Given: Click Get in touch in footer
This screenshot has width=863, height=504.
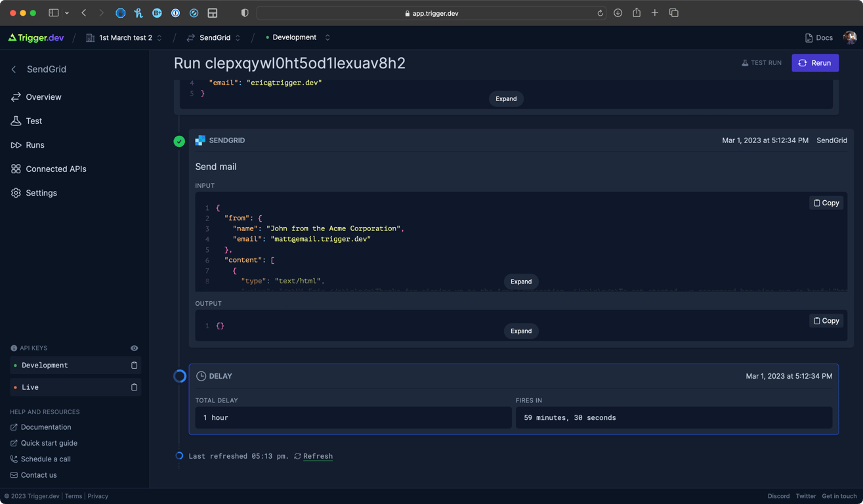Looking at the screenshot, I should [839, 496].
